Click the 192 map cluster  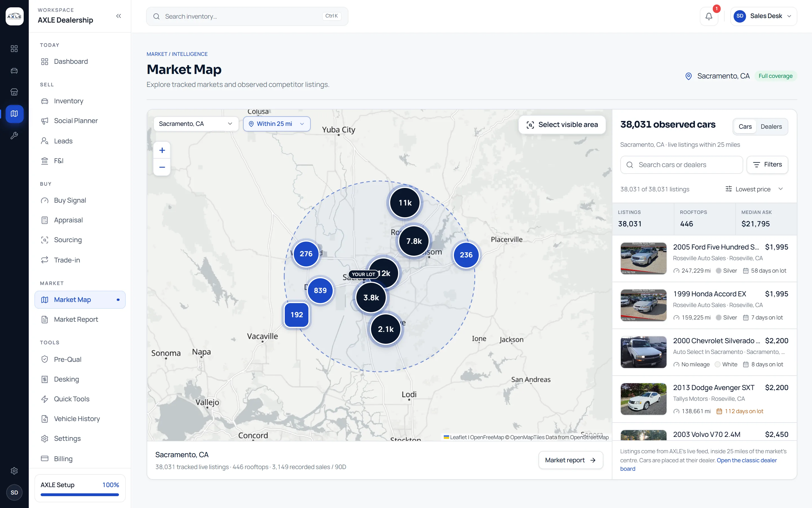click(x=297, y=314)
